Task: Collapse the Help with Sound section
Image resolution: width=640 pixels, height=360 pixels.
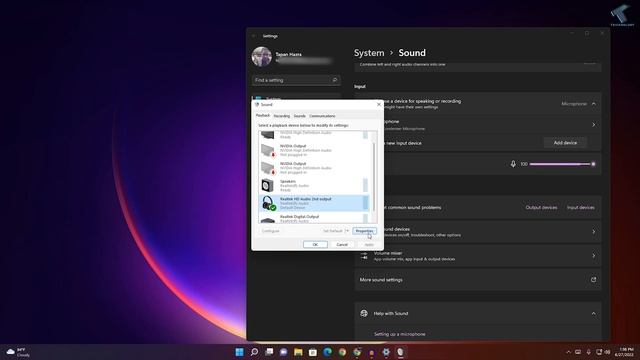Action: 593,313
